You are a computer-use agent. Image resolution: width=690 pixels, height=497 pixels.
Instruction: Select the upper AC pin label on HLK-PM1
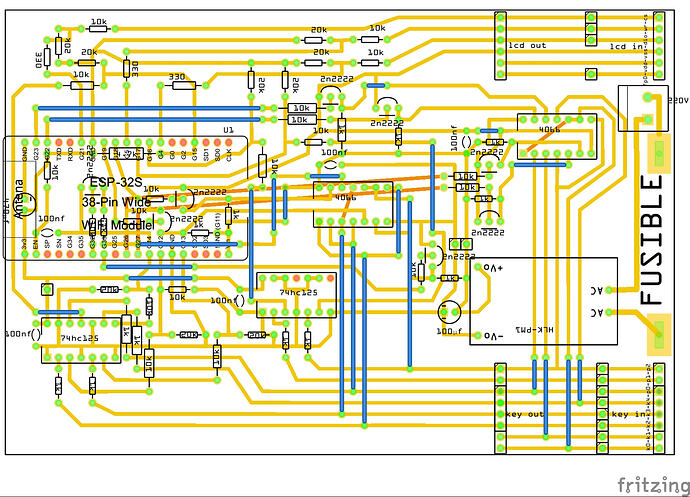click(597, 291)
